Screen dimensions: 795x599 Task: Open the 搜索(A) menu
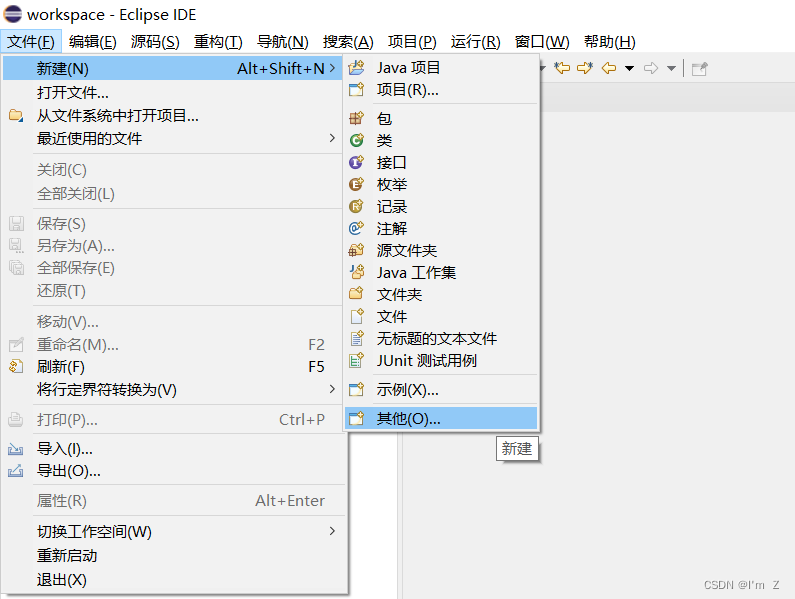point(348,42)
